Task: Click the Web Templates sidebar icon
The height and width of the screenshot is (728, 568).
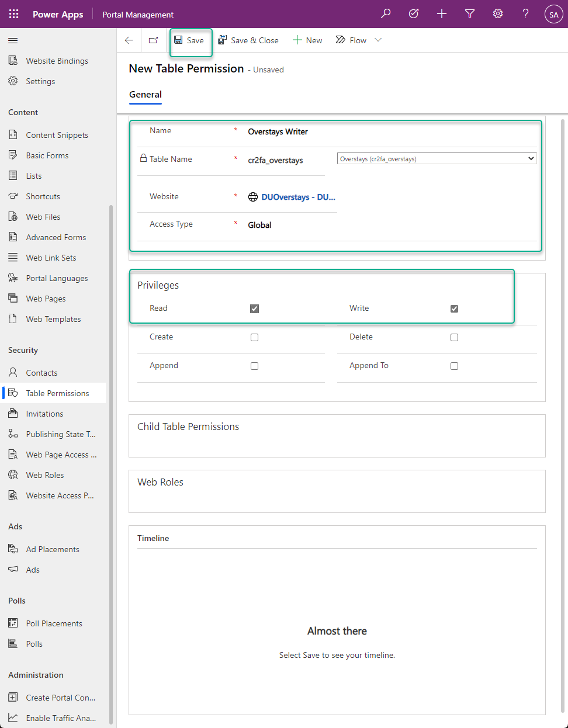Action: click(x=13, y=319)
